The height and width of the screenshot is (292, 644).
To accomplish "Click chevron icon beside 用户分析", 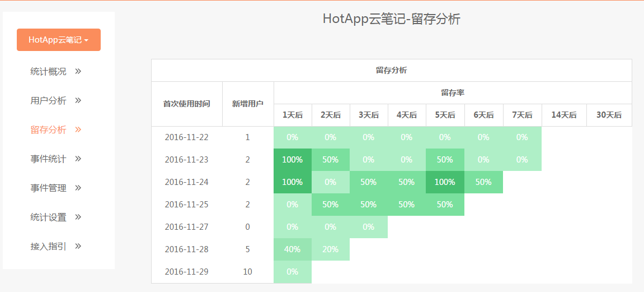I will click(78, 100).
